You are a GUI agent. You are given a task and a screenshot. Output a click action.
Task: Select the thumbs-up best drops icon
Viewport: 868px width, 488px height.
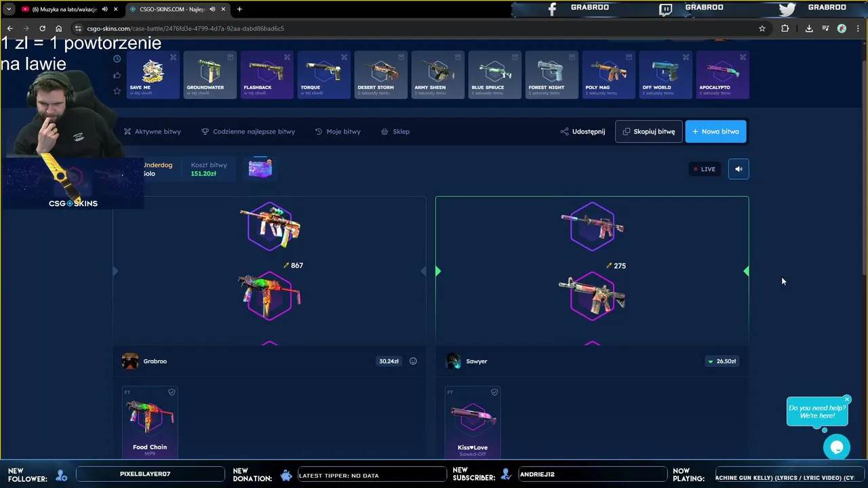(x=117, y=75)
